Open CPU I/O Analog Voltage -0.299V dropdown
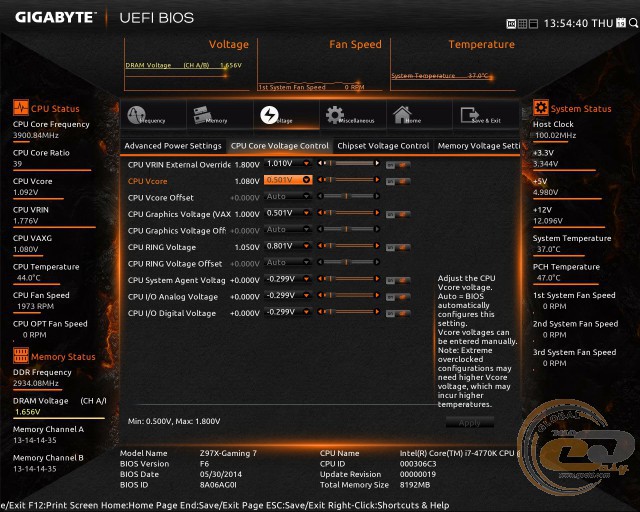The height and width of the screenshot is (512, 640). pyautogui.click(x=288, y=295)
